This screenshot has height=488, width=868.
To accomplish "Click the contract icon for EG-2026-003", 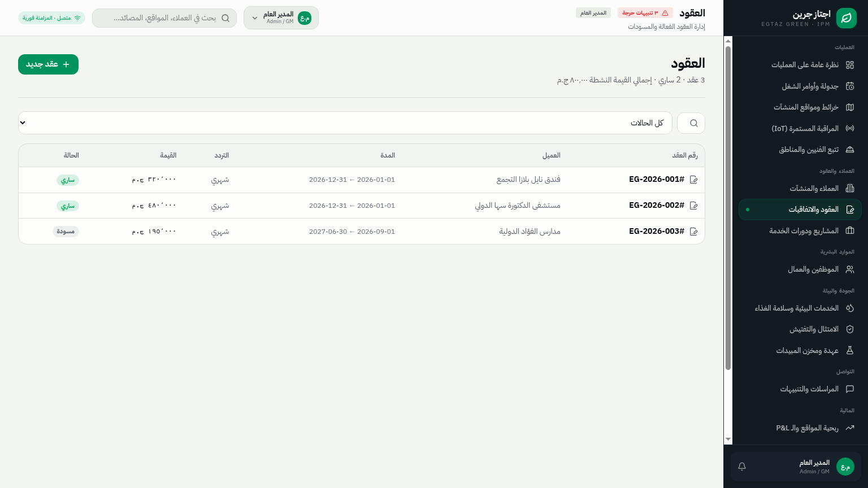I will [x=694, y=232].
